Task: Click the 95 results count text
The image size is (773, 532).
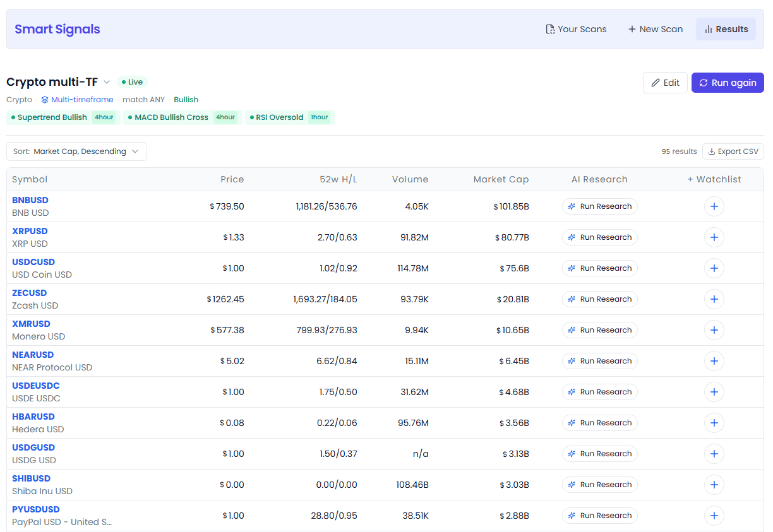Action: (x=680, y=151)
